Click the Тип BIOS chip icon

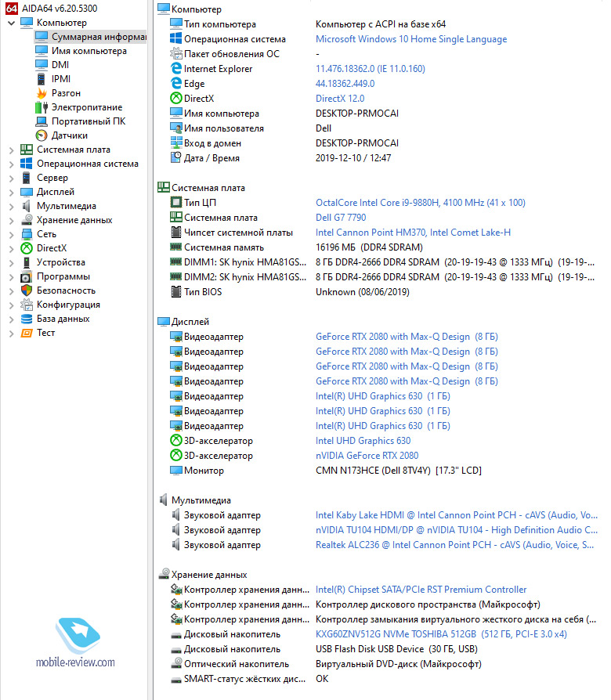click(176, 291)
